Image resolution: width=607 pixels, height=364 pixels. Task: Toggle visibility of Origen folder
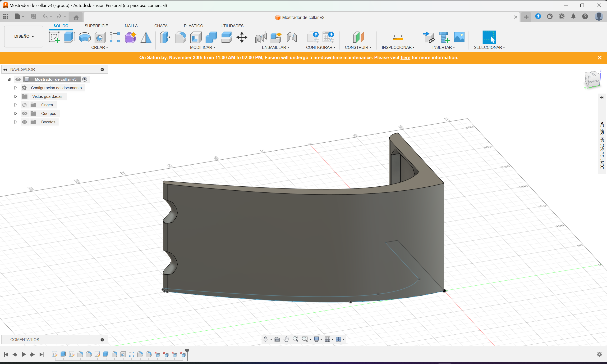[x=24, y=105]
